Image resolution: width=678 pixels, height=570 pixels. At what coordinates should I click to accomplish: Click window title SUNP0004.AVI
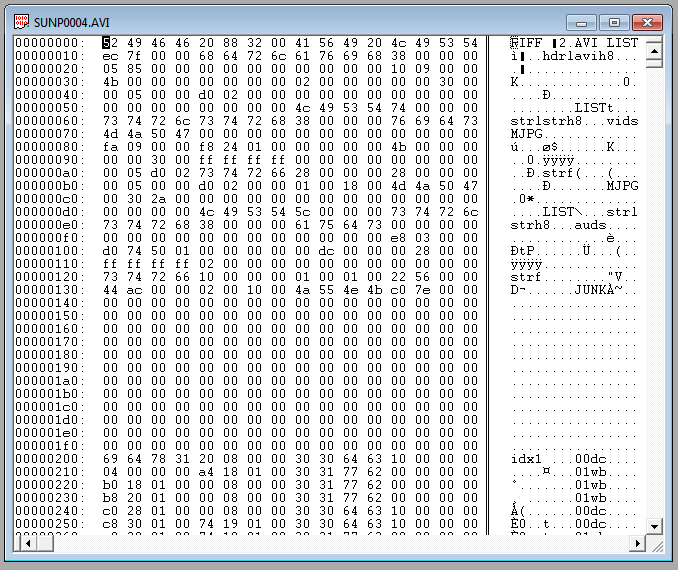click(71, 22)
